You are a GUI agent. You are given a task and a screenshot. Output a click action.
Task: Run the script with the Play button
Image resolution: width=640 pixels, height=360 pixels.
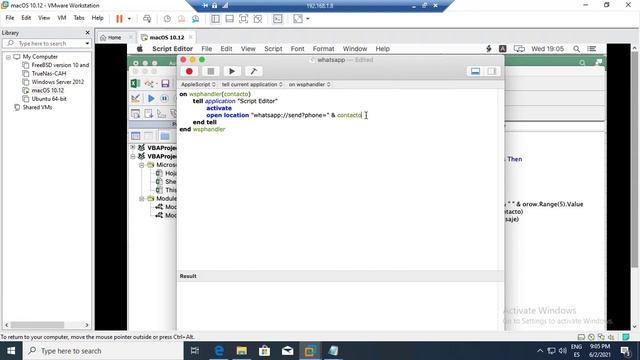pyautogui.click(x=232, y=71)
